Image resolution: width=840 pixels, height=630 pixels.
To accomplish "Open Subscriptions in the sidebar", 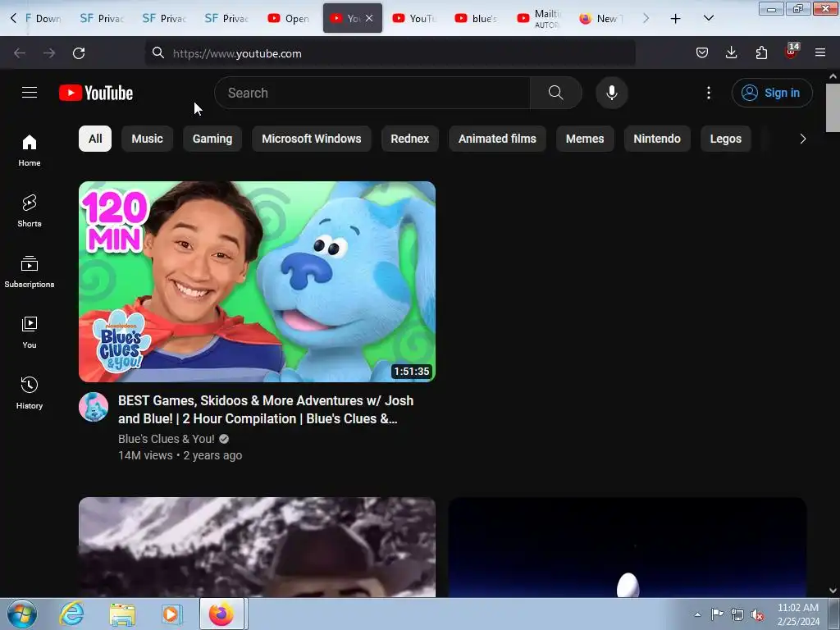I will click(x=30, y=272).
